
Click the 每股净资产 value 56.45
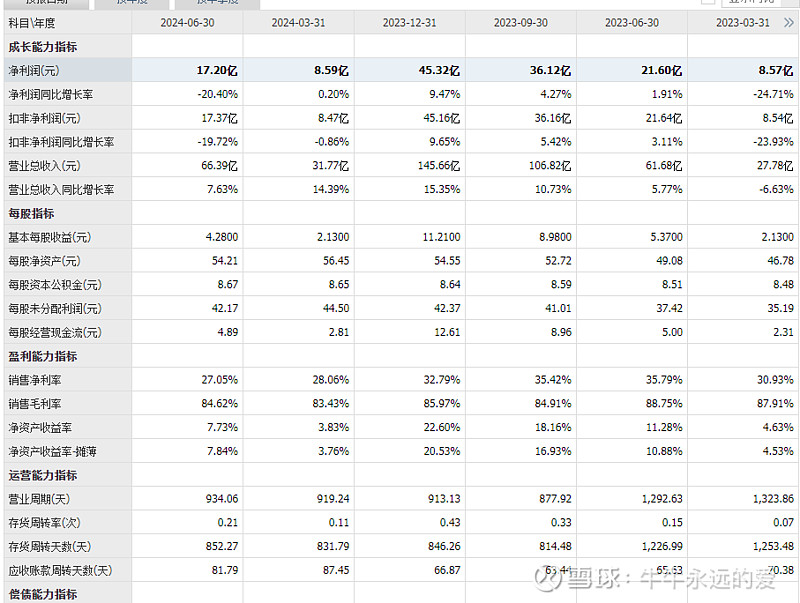pos(336,261)
